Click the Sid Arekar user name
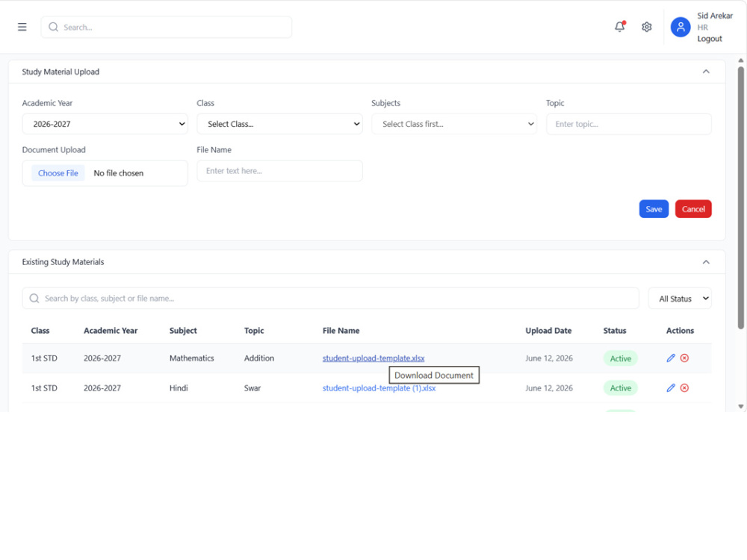 pyautogui.click(x=715, y=16)
